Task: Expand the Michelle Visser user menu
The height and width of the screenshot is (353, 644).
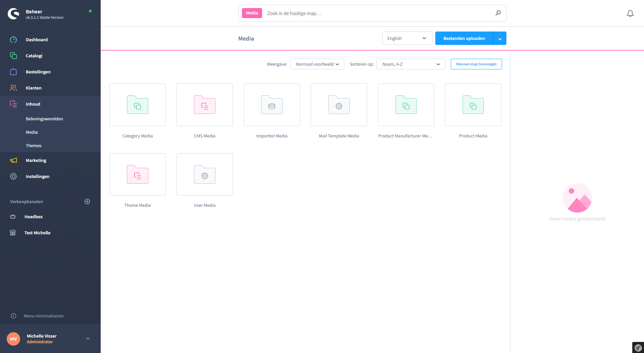Action: coord(88,339)
